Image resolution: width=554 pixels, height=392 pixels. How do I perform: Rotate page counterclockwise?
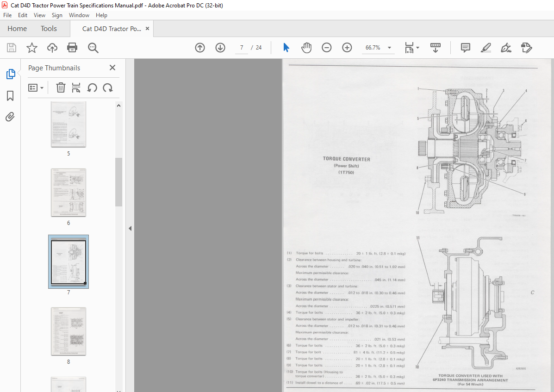point(92,87)
